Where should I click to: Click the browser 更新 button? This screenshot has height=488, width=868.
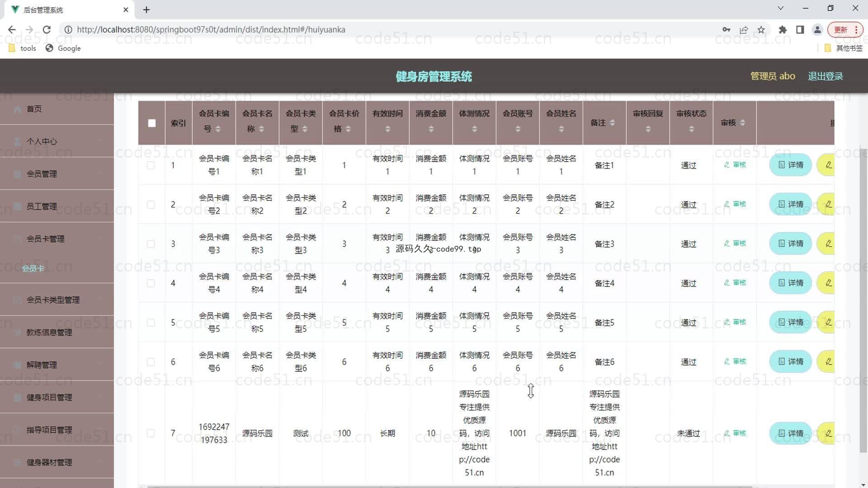click(x=845, y=30)
